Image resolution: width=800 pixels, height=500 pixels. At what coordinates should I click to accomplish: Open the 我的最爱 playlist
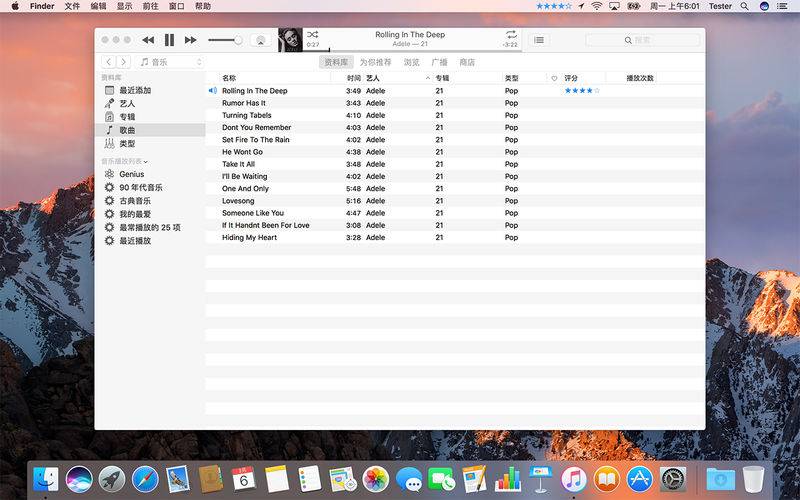point(150,214)
